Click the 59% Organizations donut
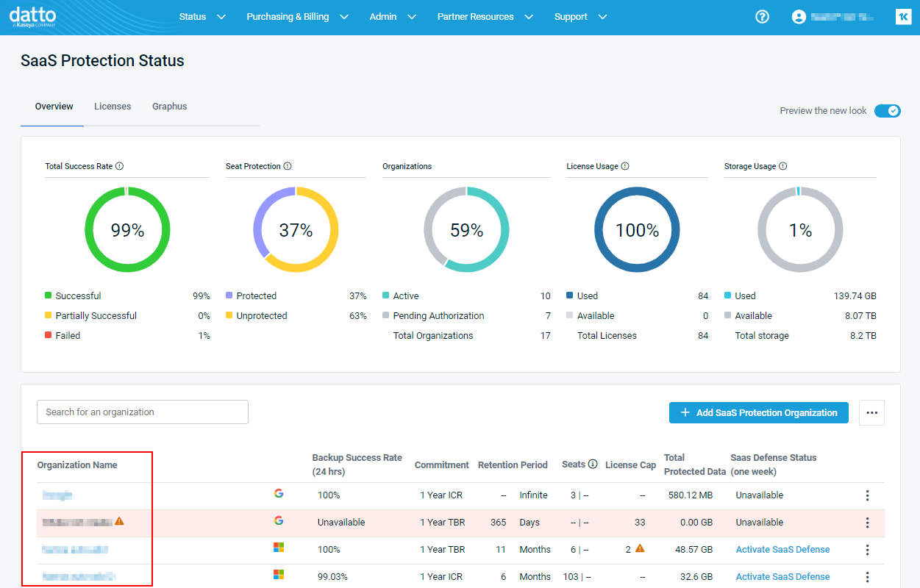Screen dimensions: 920x588 [x=466, y=230]
